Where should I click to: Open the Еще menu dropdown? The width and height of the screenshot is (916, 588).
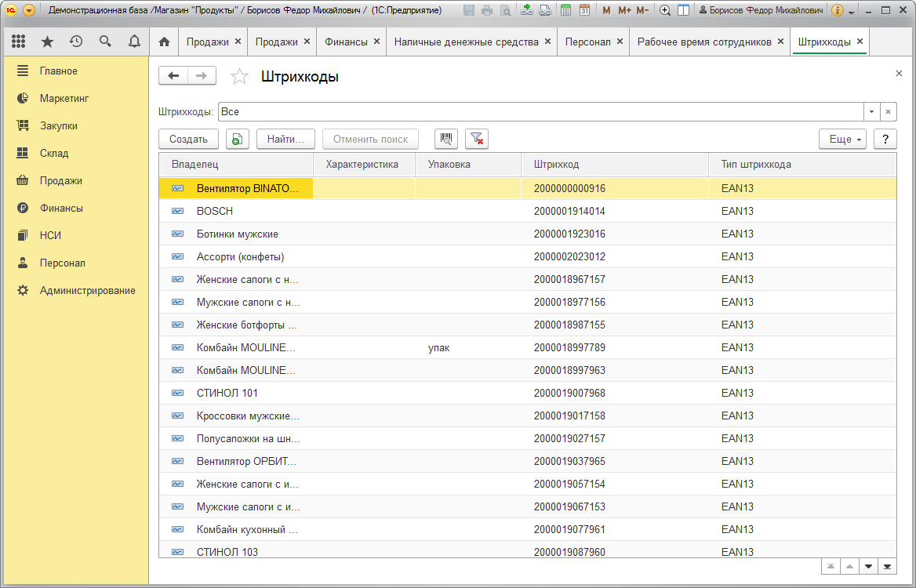pos(843,139)
